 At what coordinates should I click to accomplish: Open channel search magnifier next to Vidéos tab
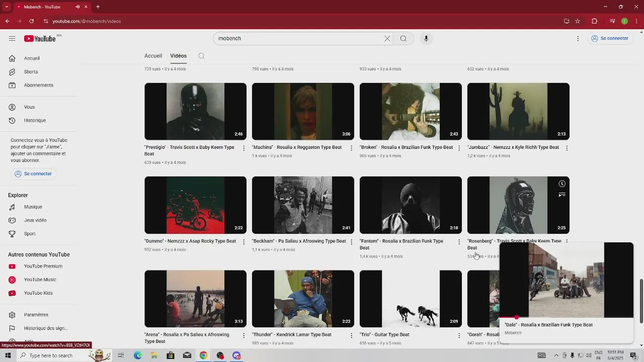click(x=201, y=56)
